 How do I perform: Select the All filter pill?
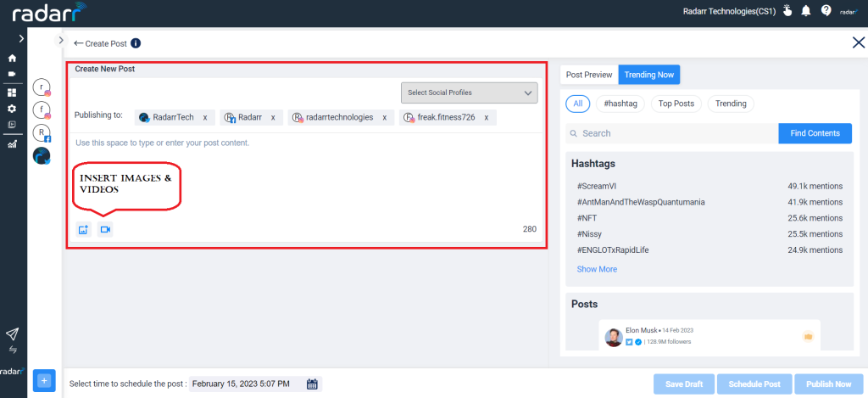[578, 104]
